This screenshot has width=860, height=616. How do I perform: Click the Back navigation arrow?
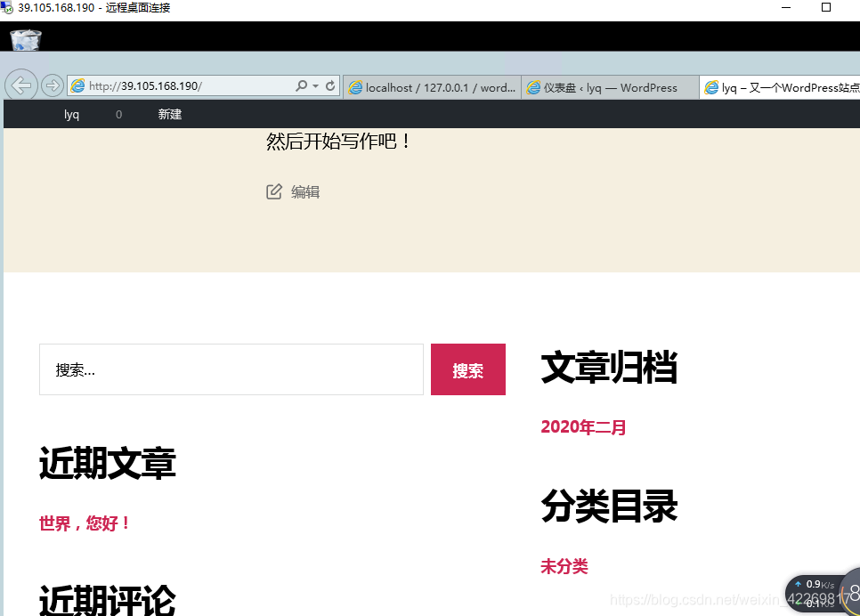pos(21,85)
